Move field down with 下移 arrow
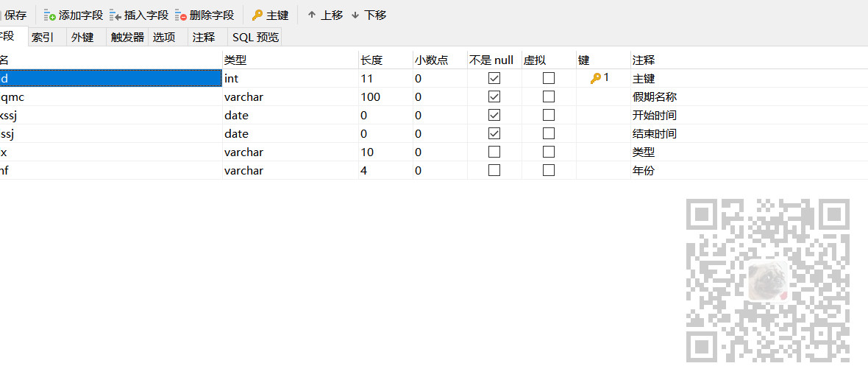 pyautogui.click(x=369, y=15)
